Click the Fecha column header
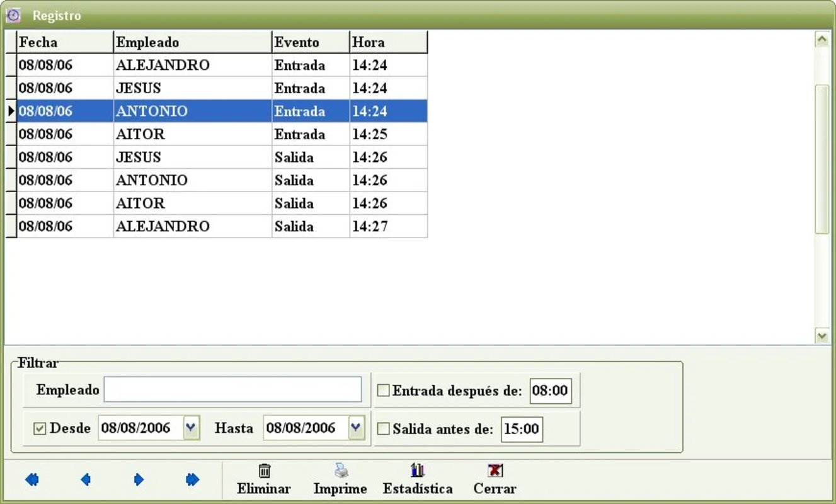This screenshot has width=836, height=504. tap(65, 42)
